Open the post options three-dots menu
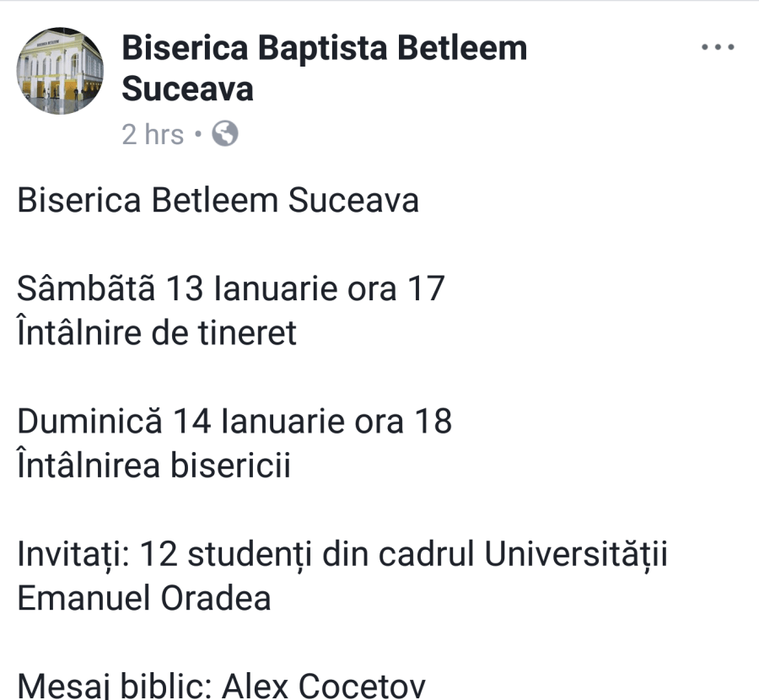Image resolution: width=759 pixels, height=700 pixels. coord(719,47)
